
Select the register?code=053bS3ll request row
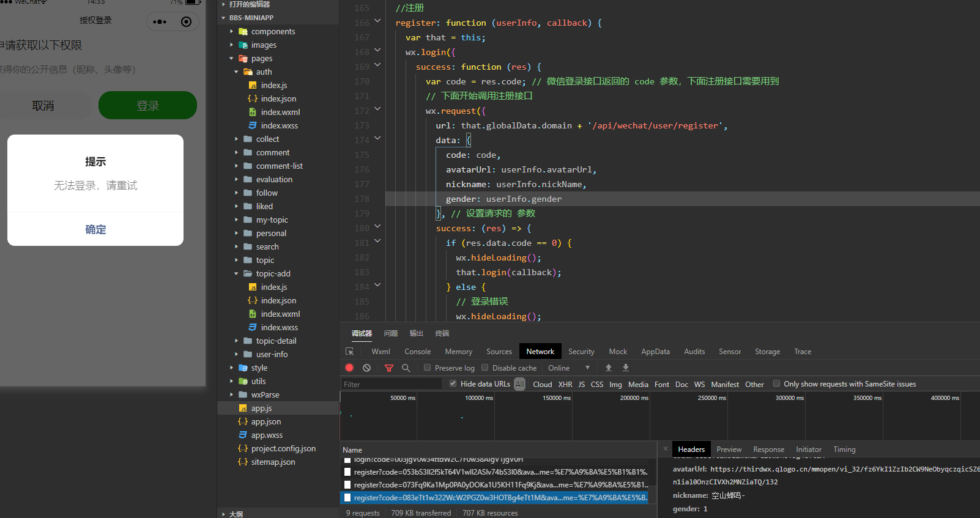pyautogui.click(x=498, y=472)
